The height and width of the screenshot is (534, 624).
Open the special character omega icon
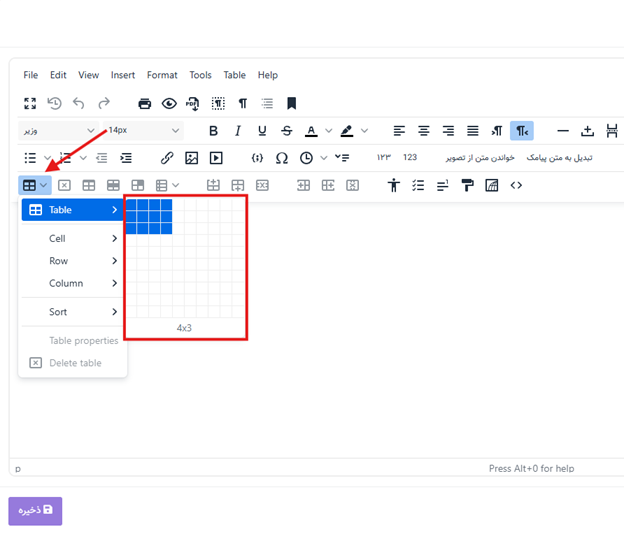[x=281, y=158]
